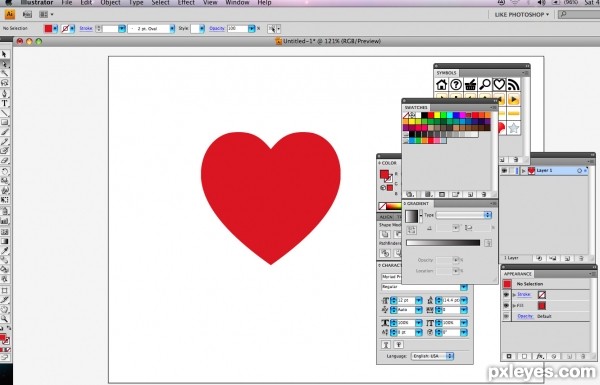Select the Eyedropper tool

tap(4, 251)
